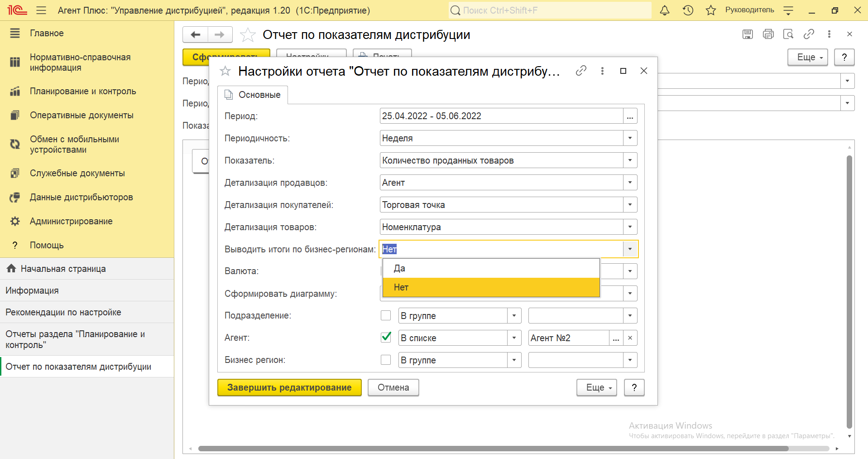Viewport: 868px width, 459px height.
Task: Open Отчет по показателям дистрибуции page
Action: (x=87, y=367)
